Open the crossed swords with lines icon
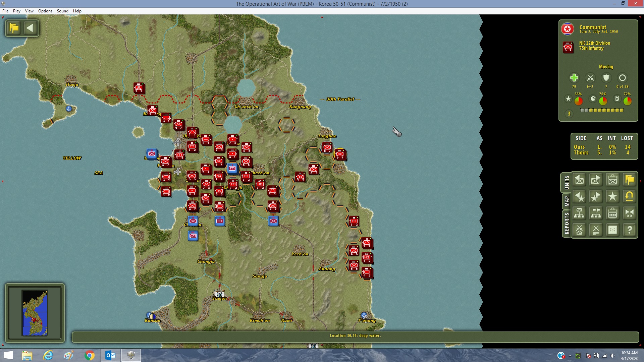This screenshot has width=644, height=362. coord(596,230)
